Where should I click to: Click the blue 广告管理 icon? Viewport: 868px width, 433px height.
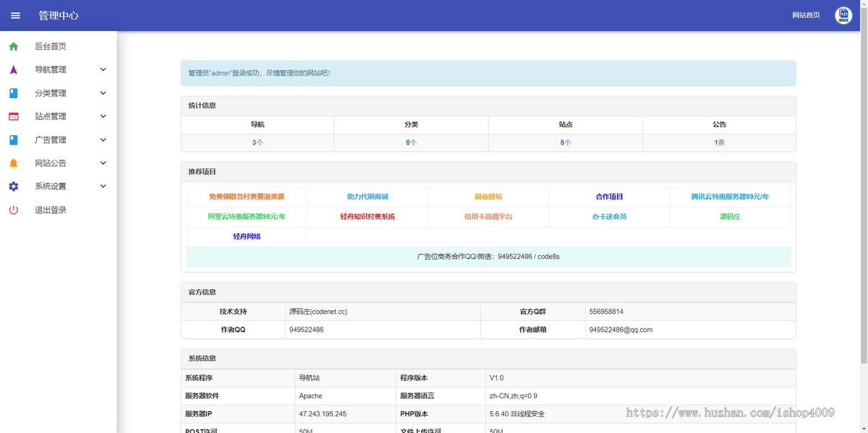(14, 140)
